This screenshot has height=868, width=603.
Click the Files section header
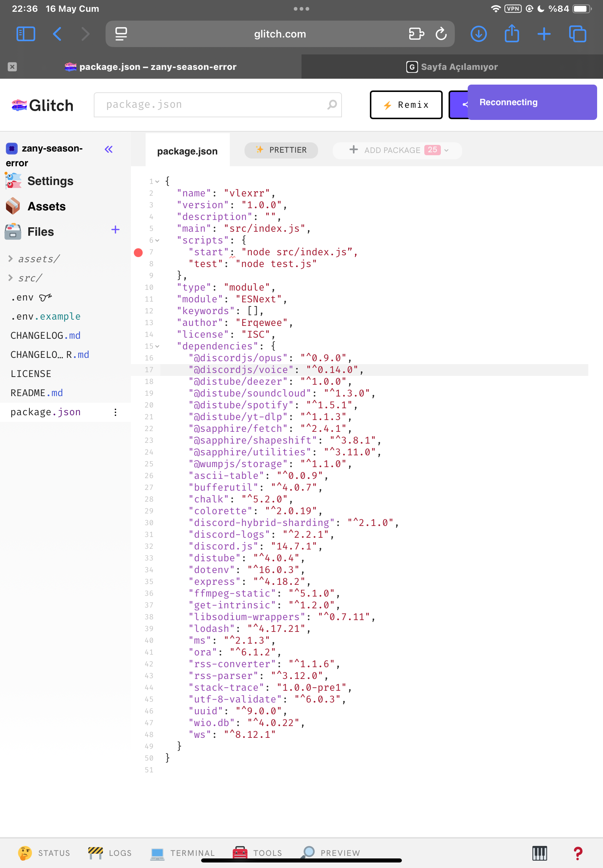coord(29,232)
